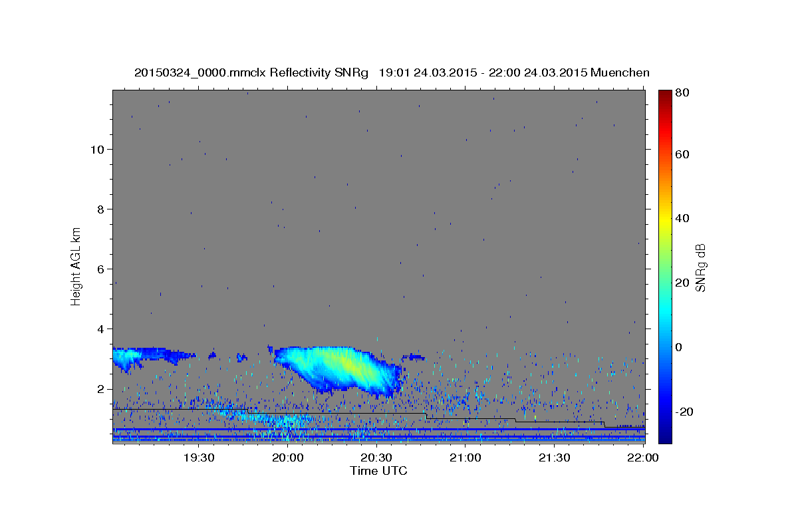Click the colorbar value 60
The width and height of the screenshot is (798, 532).
point(682,154)
